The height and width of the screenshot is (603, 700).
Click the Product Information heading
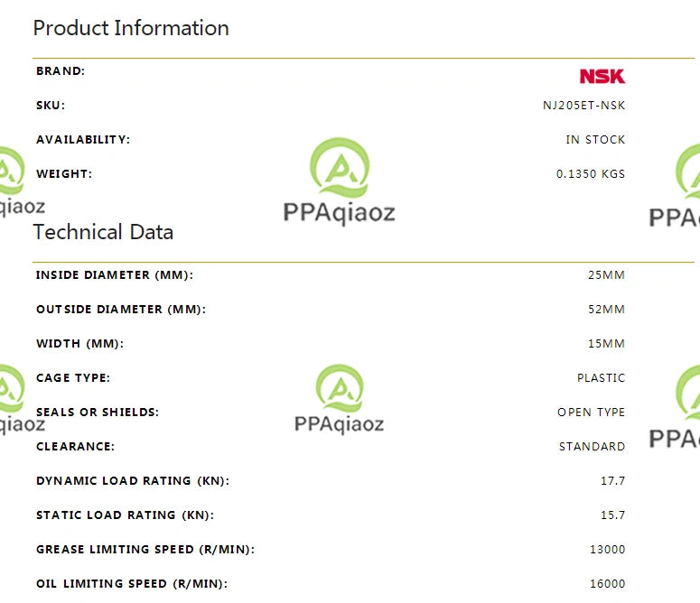click(131, 28)
